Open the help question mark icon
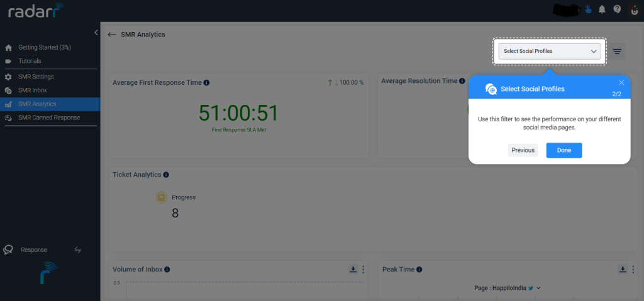 [617, 9]
